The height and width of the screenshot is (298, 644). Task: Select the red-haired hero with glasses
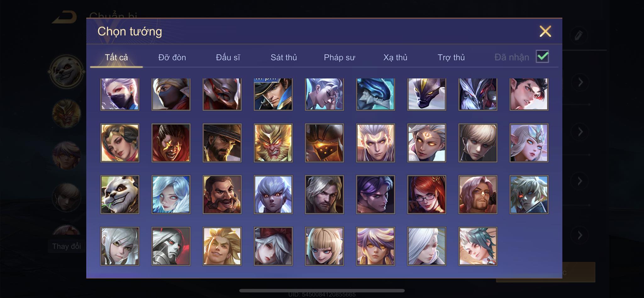427,194
